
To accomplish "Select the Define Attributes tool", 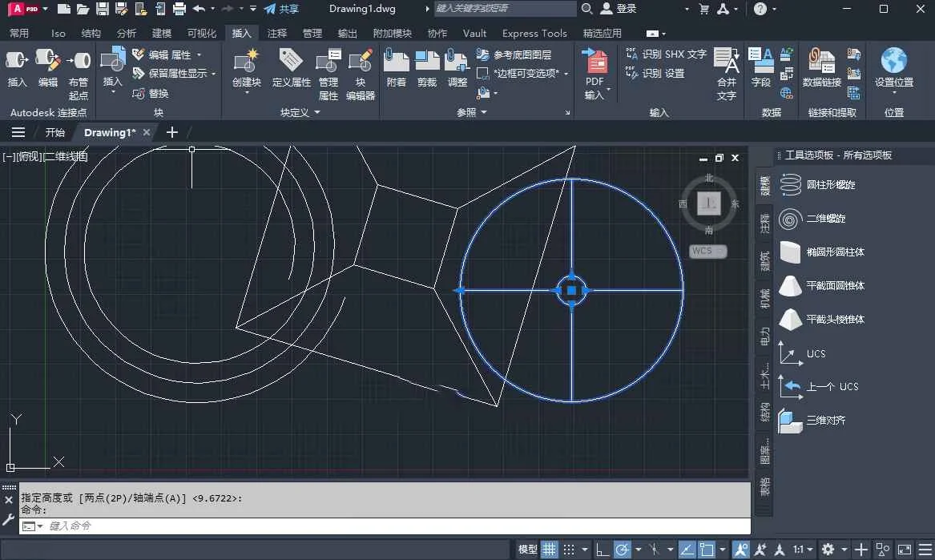I will pos(291,67).
